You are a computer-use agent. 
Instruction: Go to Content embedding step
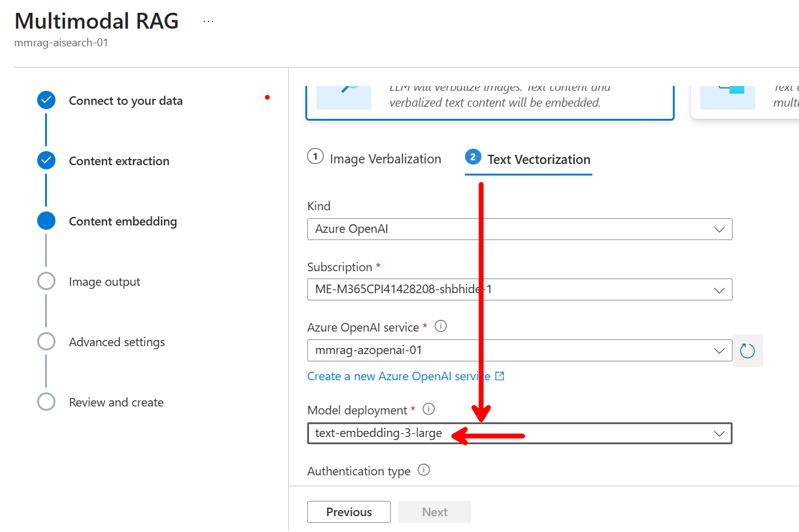point(123,221)
